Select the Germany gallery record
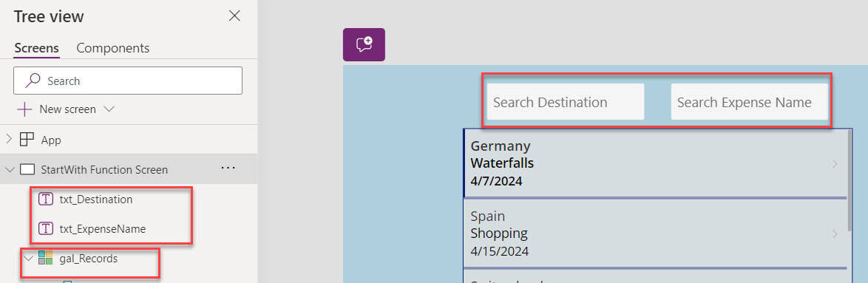 pyautogui.click(x=655, y=163)
